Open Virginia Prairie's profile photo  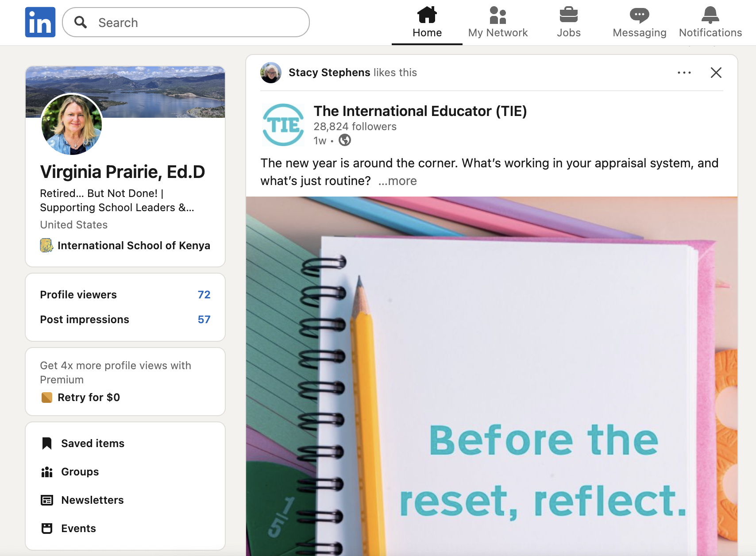pyautogui.click(x=72, y=125)
